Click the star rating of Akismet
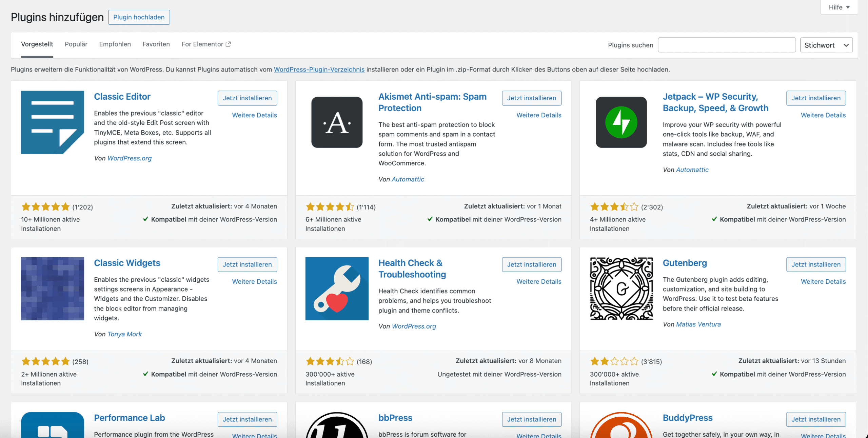The width and height of the screenshot is (868, 438). [330, 206]
